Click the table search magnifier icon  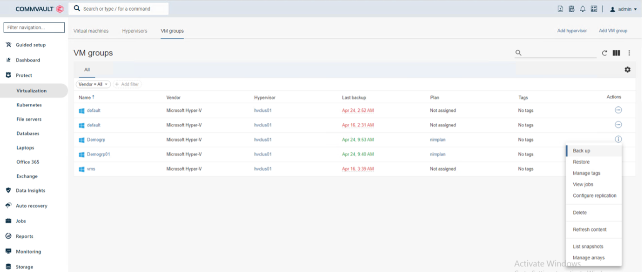pos(518,53)
